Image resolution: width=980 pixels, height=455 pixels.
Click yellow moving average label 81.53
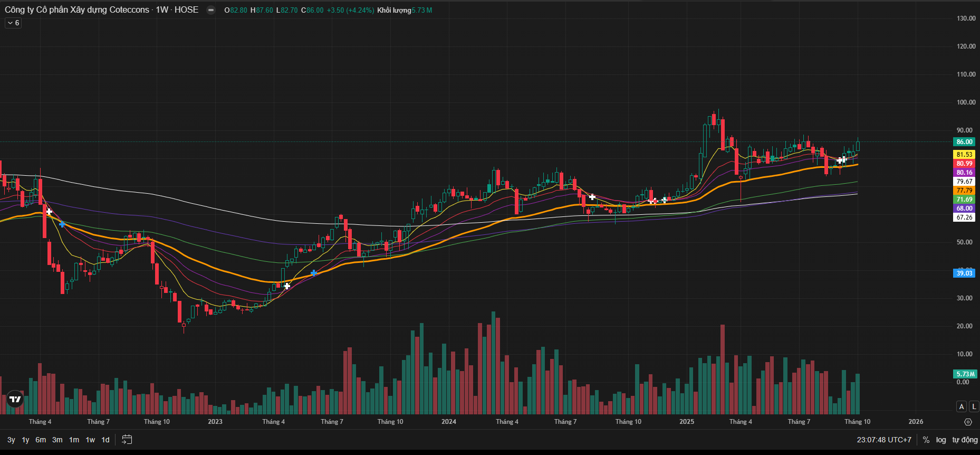965,155
